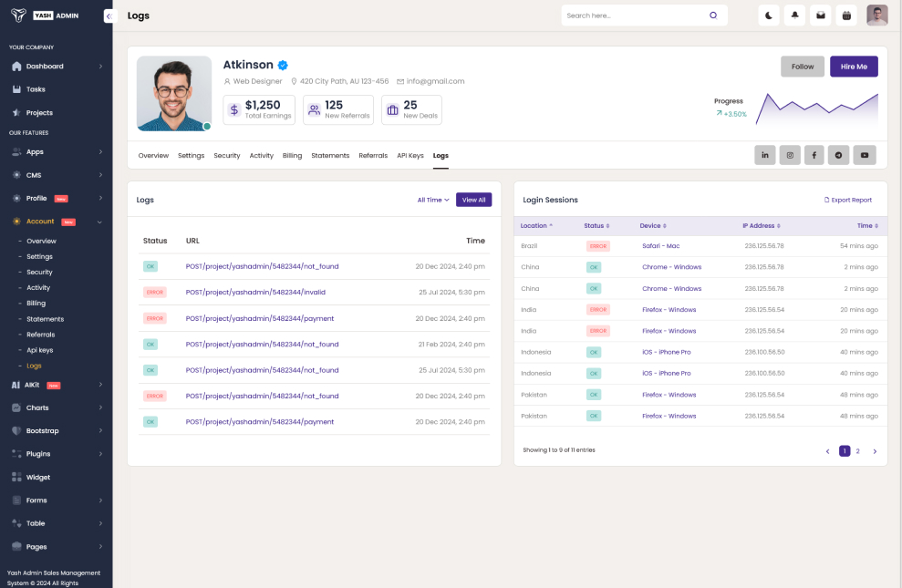
Task: Select Security under Account in sidebar
Action: (x=39, y=272)
